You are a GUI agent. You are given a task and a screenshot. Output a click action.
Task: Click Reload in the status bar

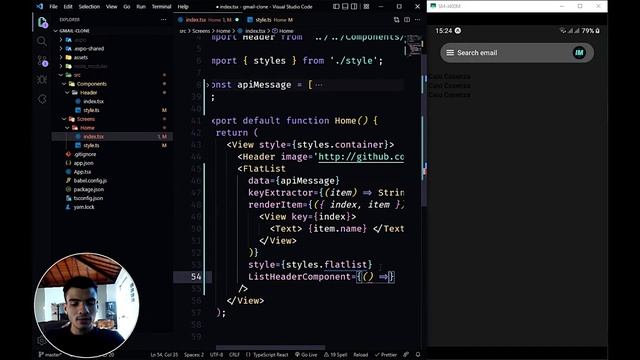click(360, 355)
